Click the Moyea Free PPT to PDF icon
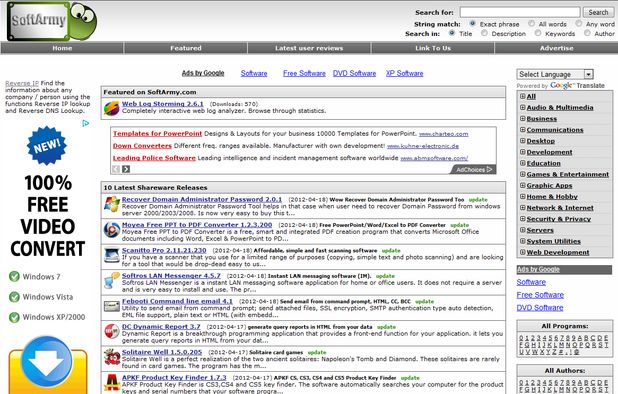 coord(112,229)
